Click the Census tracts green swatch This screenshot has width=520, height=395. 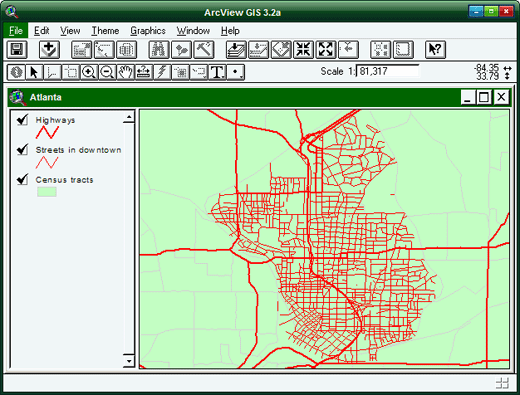[47, 192]
